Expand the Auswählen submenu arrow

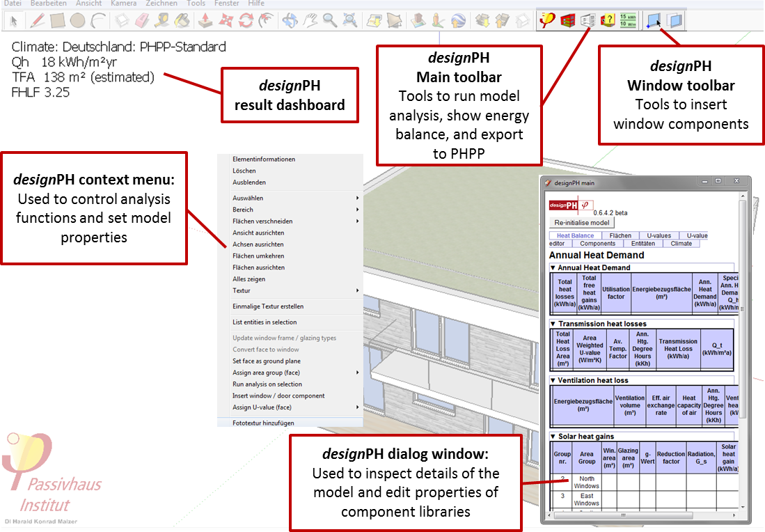click(x=357, y=198)
